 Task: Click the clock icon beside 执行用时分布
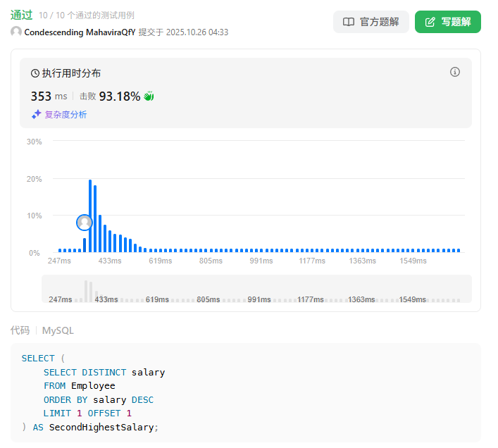pos(35,73)
